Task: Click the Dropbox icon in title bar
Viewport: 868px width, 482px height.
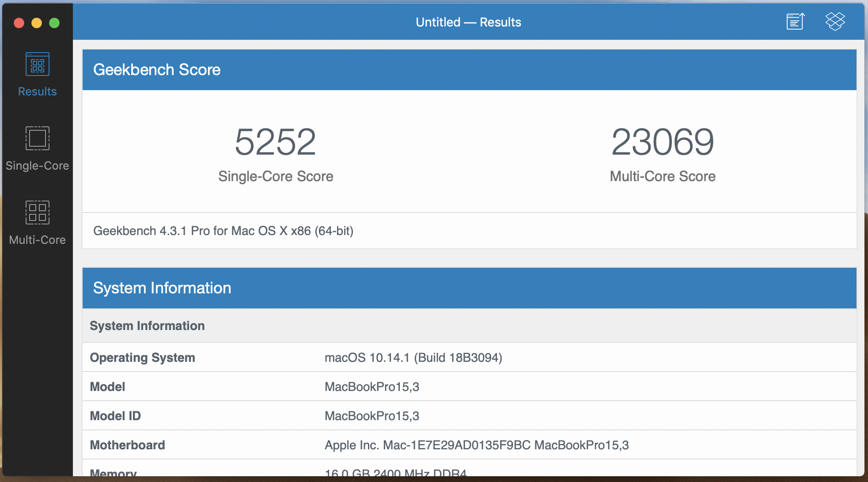Action: coord(835,22)
